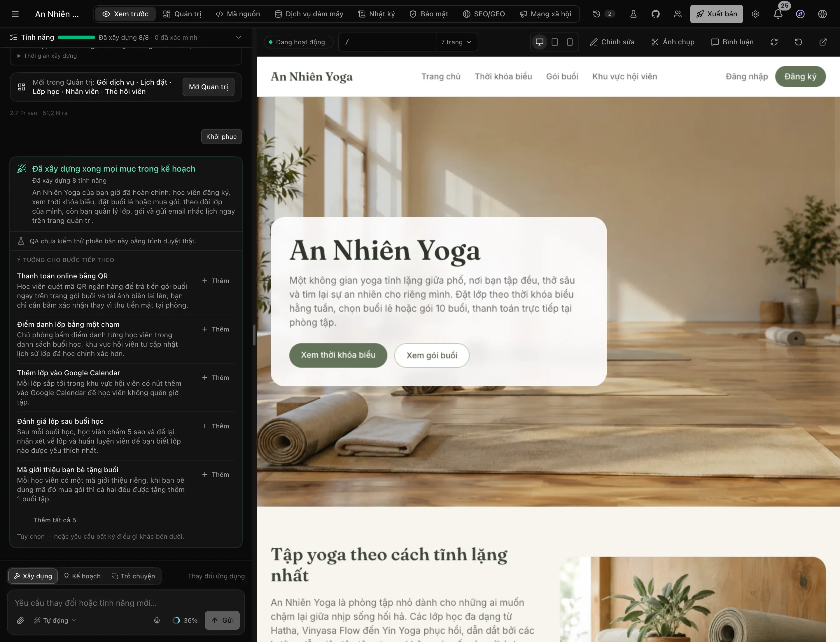Click the microphone voice input icon
840x642 pixels.
pos(157,620)
